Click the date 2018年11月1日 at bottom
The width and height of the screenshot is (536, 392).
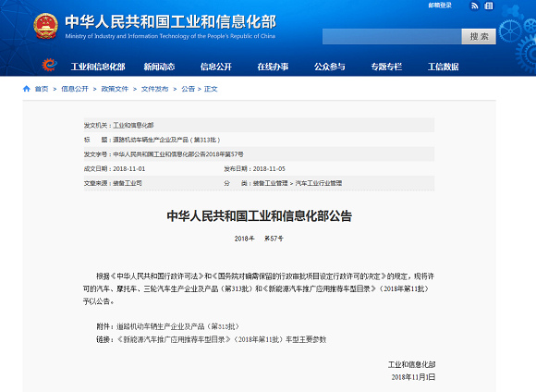point(413,377)
